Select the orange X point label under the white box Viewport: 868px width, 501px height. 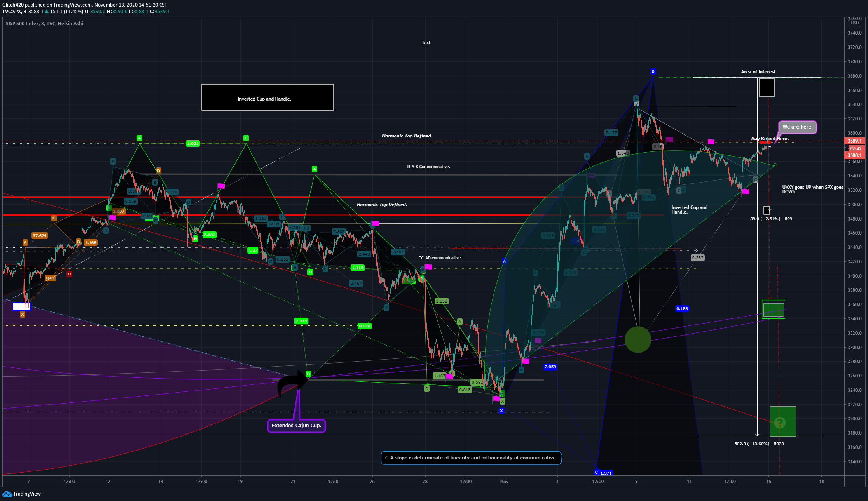point(23,314)
